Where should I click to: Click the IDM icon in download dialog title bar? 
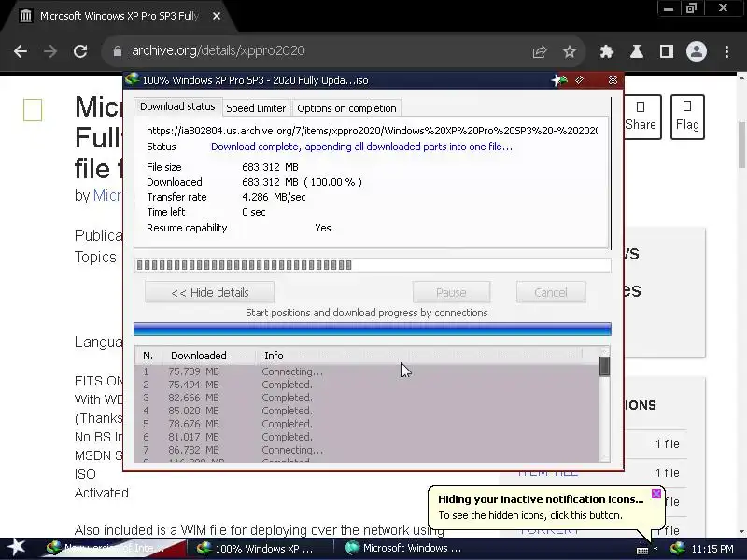[132, 79]
